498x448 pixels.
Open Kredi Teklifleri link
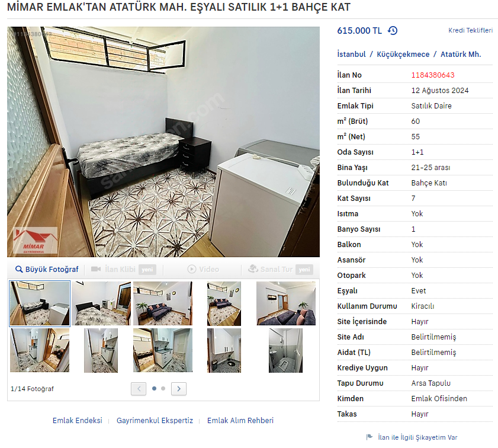[470, 30]
